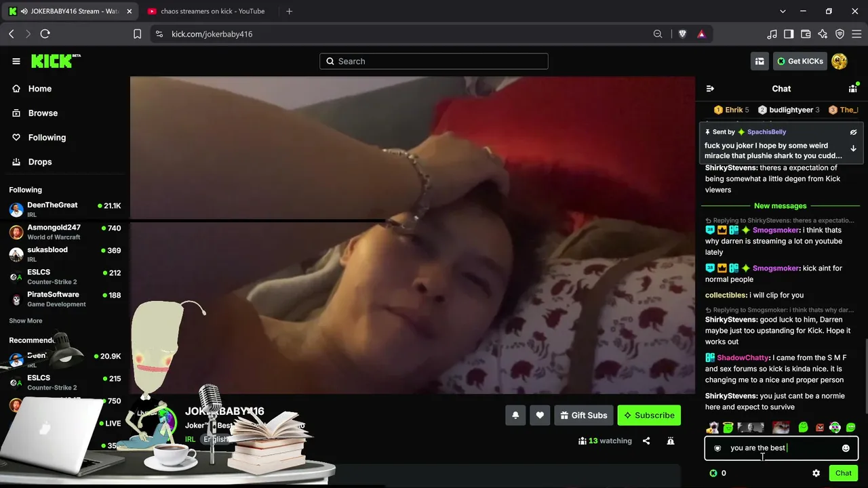
Task: Insert the angry red emote
Action: coord(820,428)
